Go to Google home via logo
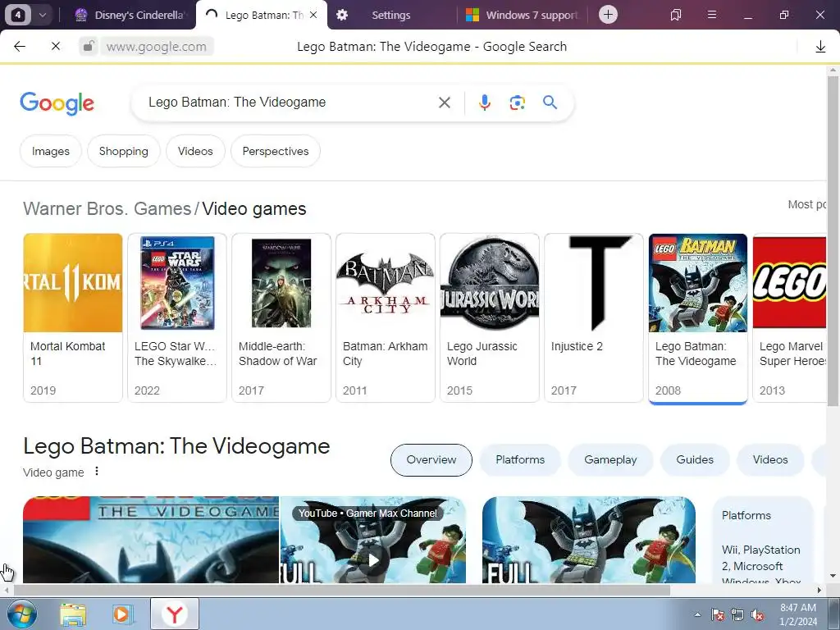Screen dimensions: 840x630 [57, 103]
